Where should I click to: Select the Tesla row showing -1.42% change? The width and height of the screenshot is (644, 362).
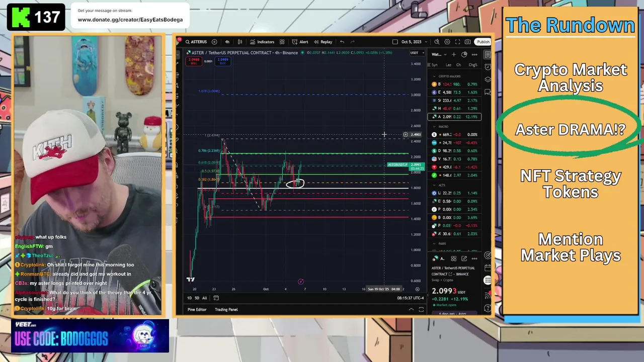(454, 167)
